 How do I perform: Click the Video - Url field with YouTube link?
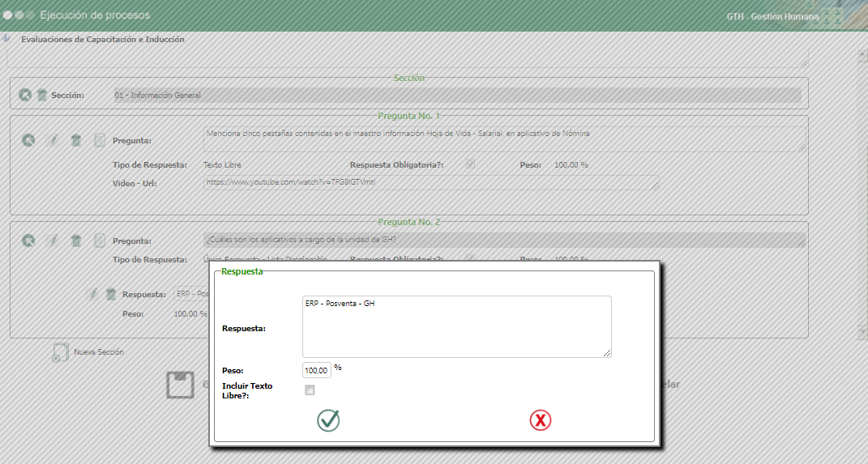[x=431, y=182]
